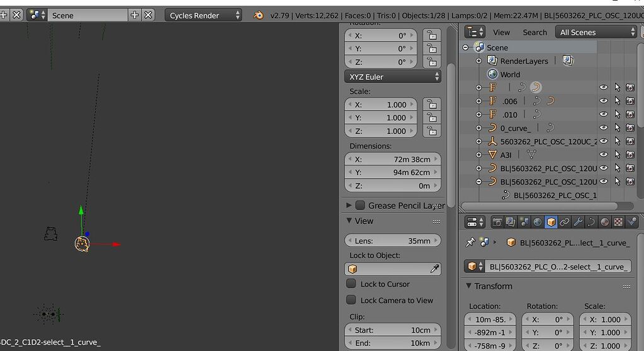Enable Lock Camera to View checkbox
The image size is (644, 351).
click(351, 300)
